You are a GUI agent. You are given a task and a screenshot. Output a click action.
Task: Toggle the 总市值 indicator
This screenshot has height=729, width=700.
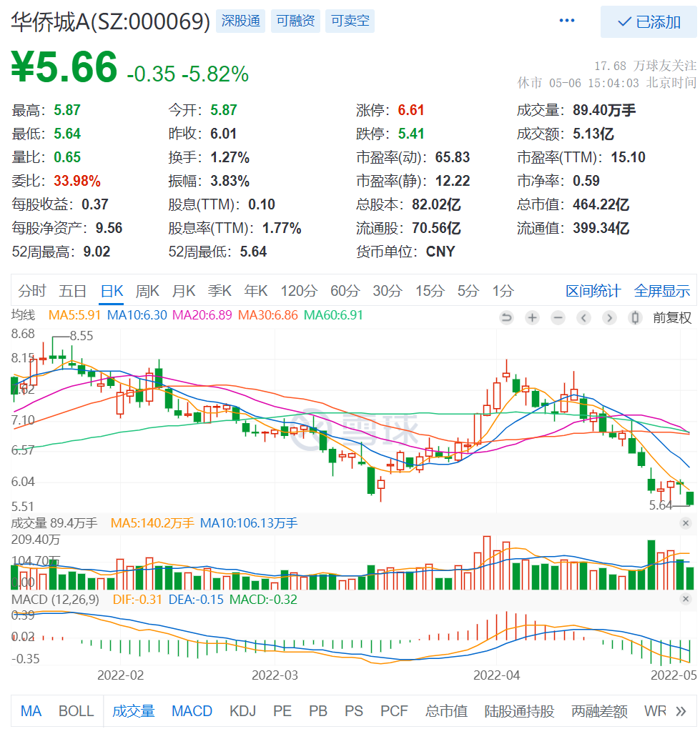(446, 711)
